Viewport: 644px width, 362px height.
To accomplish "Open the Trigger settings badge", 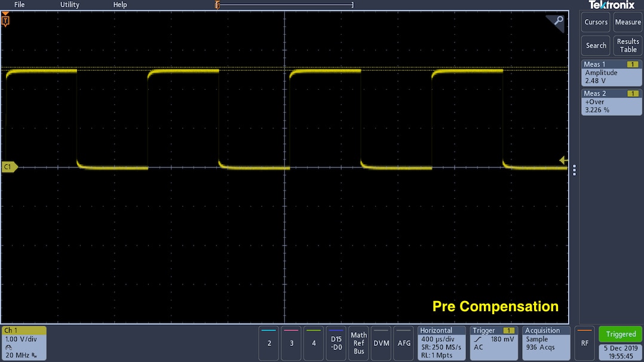I will [493, 343].
